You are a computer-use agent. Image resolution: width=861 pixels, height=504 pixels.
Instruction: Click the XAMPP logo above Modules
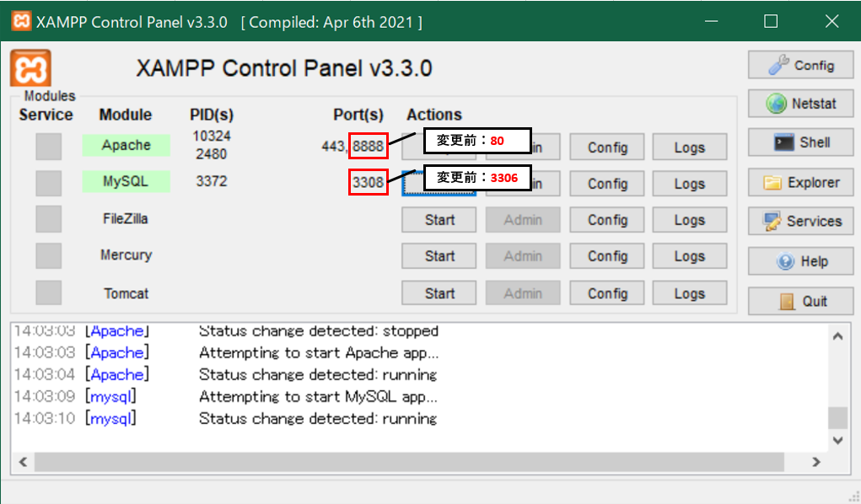[x=30, y=68]
